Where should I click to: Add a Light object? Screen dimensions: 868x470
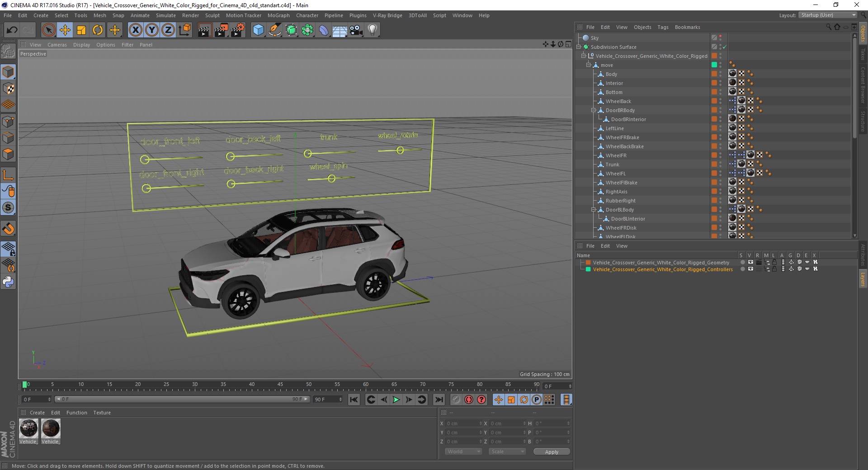pos(373,30)
